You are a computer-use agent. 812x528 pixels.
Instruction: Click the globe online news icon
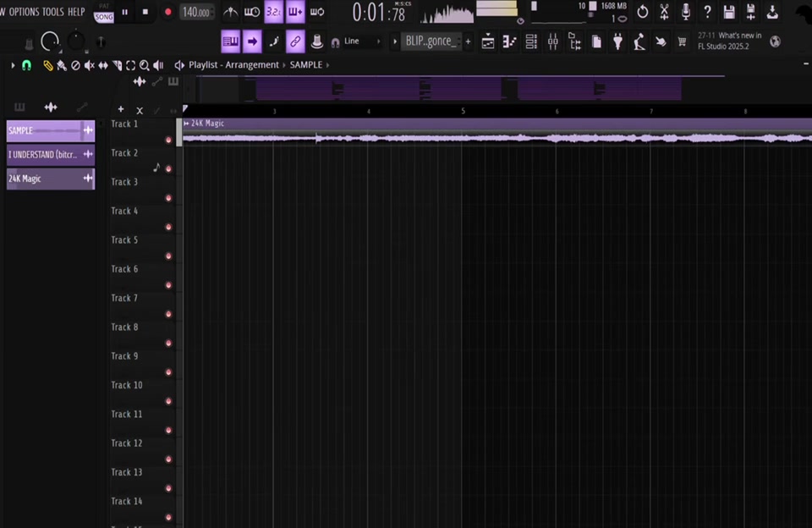point(776,42)
